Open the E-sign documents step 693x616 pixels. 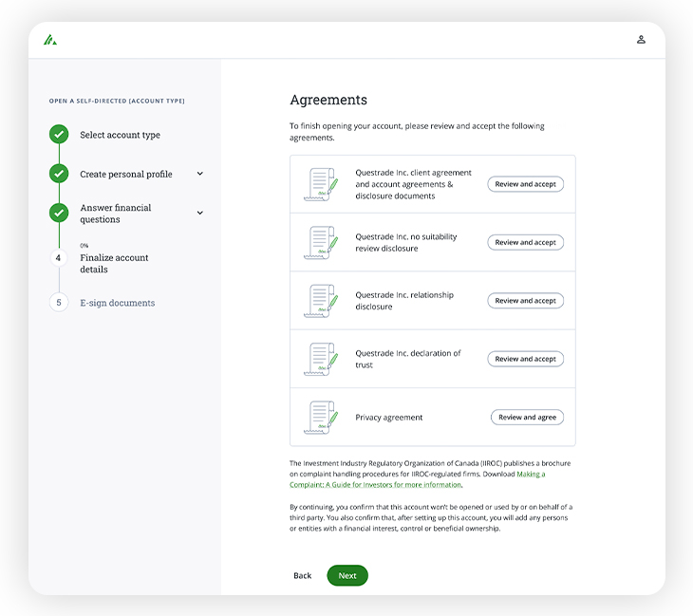117,303
